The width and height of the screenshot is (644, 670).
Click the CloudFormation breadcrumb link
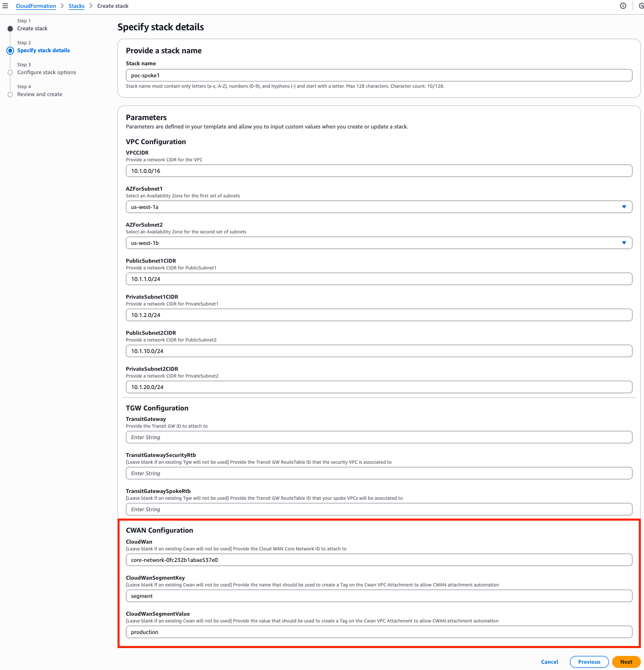(x=36, y=6)
